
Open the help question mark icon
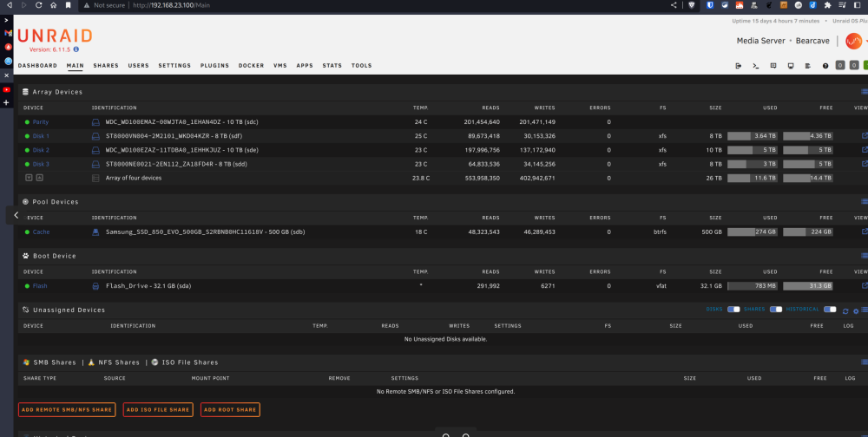pos(825,66)
